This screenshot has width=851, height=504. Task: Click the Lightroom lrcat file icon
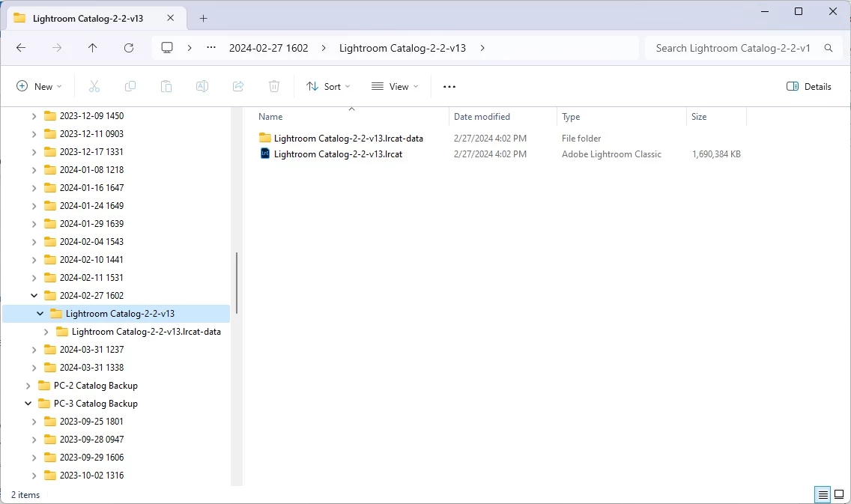(265, 154)
